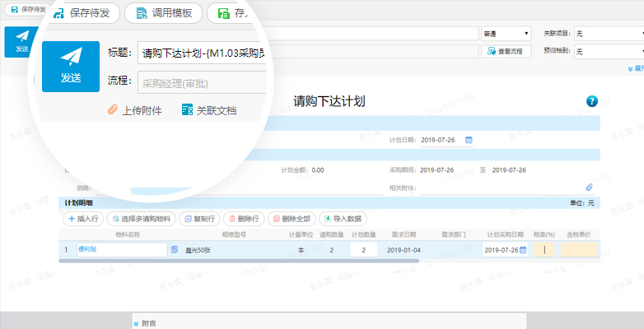The height and width of the screenshot is (329, 644).
Task: Click 导入数据 import data button
Action: click(343, 219)
